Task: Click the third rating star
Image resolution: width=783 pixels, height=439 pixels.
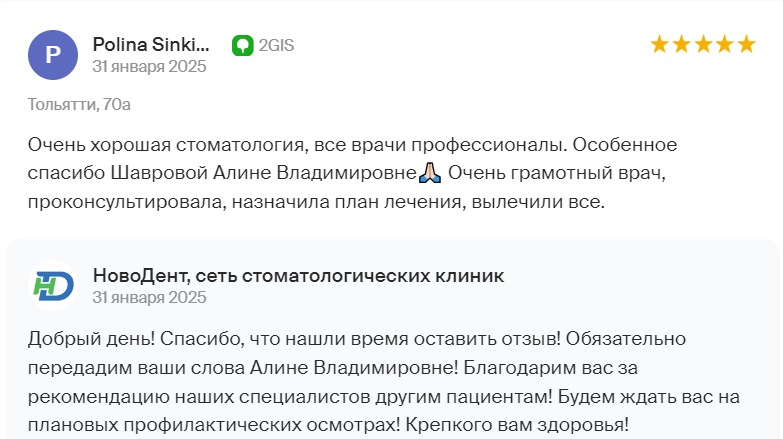Action: [x=703, y=44]
